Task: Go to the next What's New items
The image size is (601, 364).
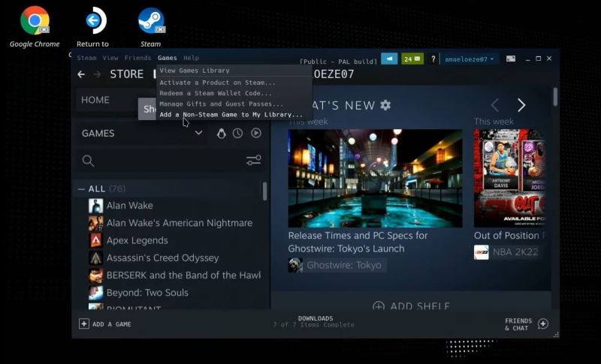Action: [x=521, y=105]
